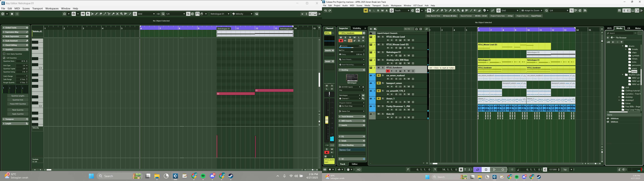Click Add Track plus icon in track list

click(x=371, y=29)
